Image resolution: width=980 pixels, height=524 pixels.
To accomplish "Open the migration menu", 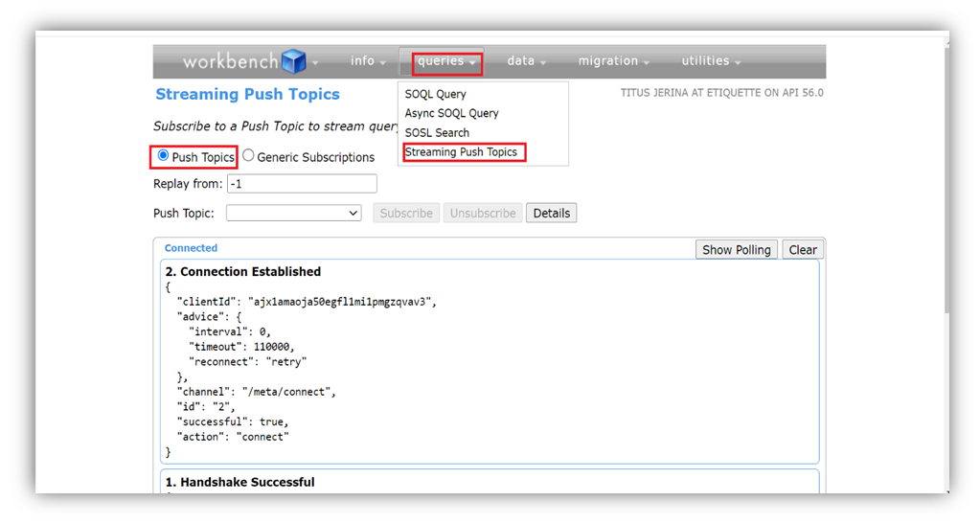I will coord(614,61).
